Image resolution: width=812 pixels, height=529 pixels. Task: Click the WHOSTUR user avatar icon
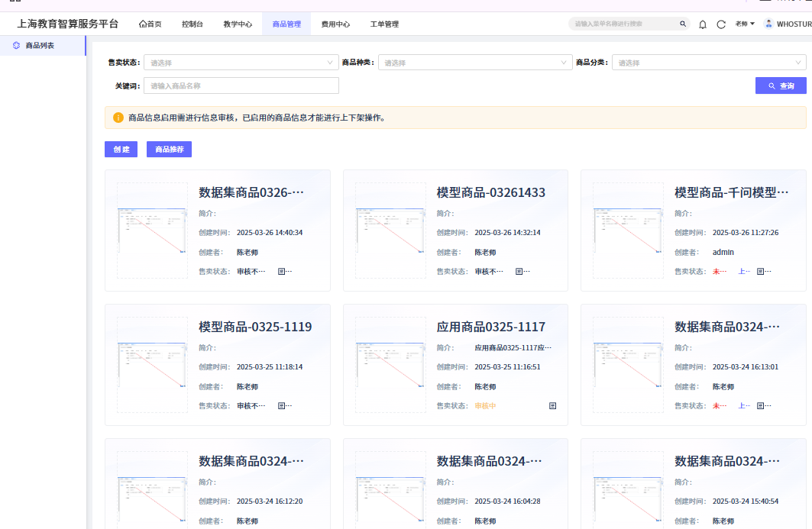[768, 24]
